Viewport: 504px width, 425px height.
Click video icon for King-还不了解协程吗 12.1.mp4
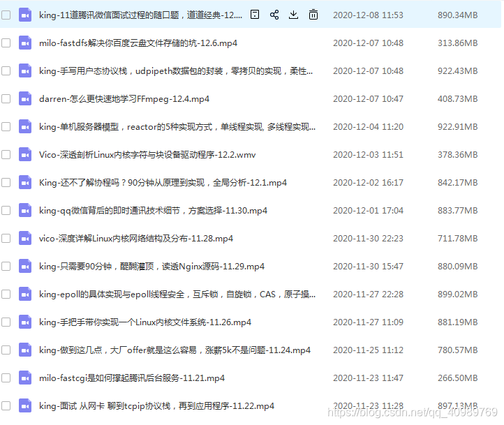[25, 182]
